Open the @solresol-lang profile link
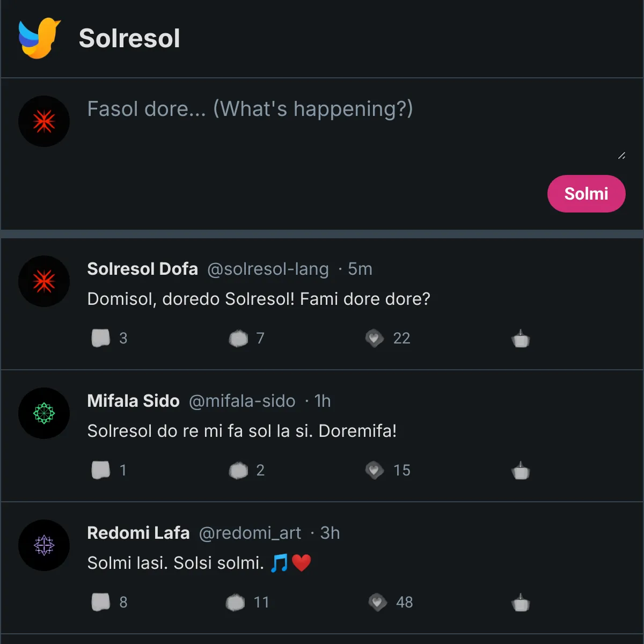 268,269
